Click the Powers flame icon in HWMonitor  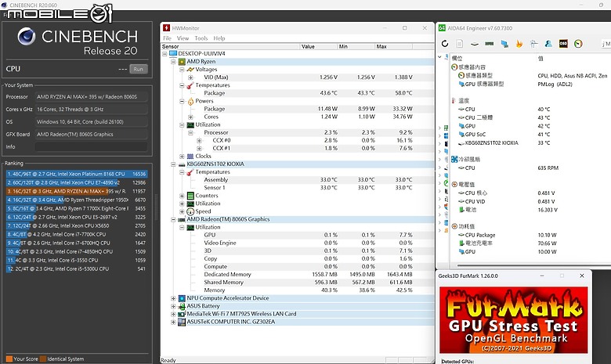tap(190, 101)
